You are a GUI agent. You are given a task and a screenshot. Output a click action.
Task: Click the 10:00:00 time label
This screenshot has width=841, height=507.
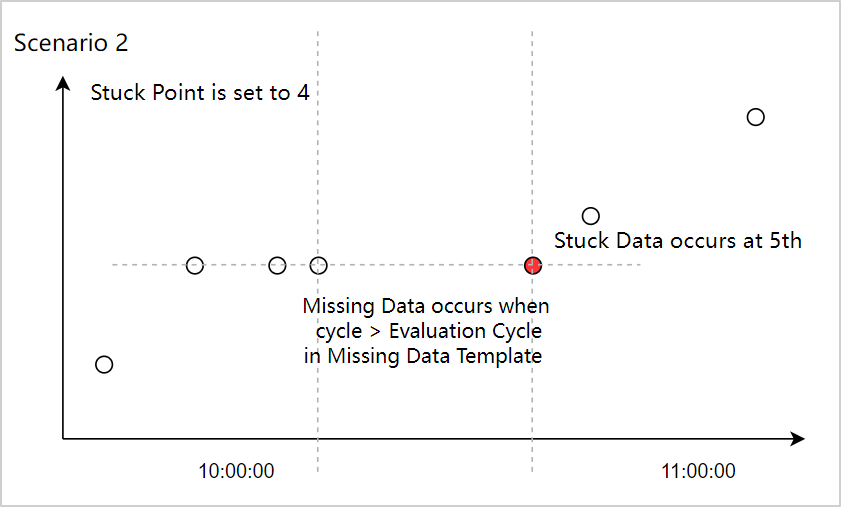pyautogui.click(x=237, y=472)
